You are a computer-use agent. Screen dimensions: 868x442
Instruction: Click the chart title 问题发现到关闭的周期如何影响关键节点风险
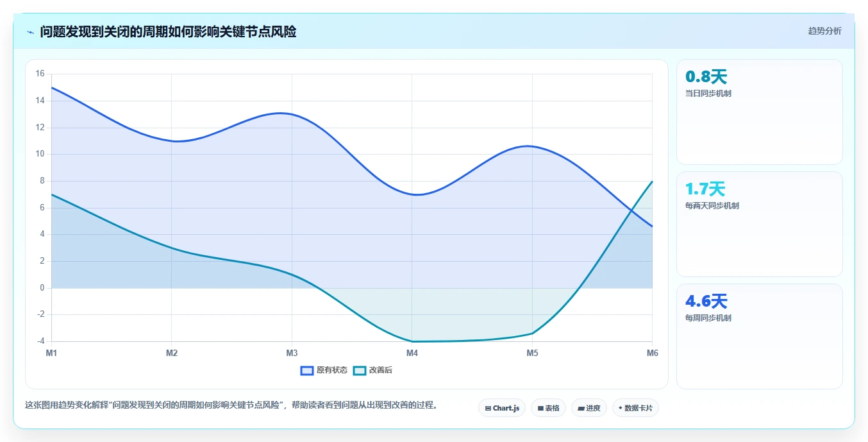(168, 32)
